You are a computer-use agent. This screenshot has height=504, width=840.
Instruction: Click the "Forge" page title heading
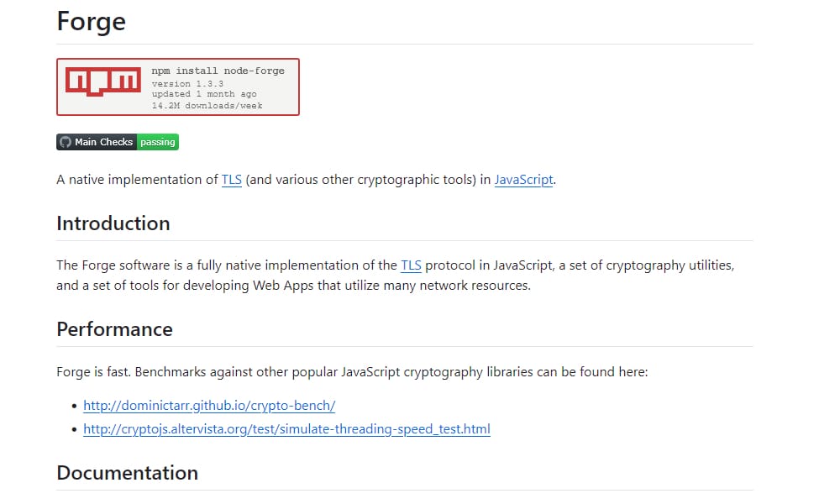click(91, 21)
